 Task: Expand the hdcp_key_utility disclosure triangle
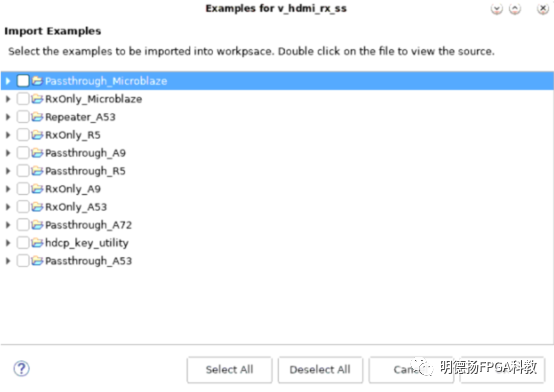(x=8, y=243)
